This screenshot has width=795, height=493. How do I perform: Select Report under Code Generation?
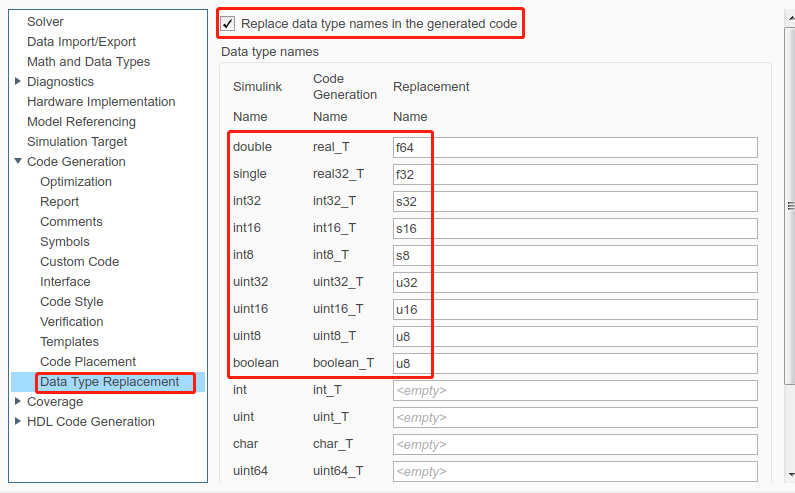point(59,202)
